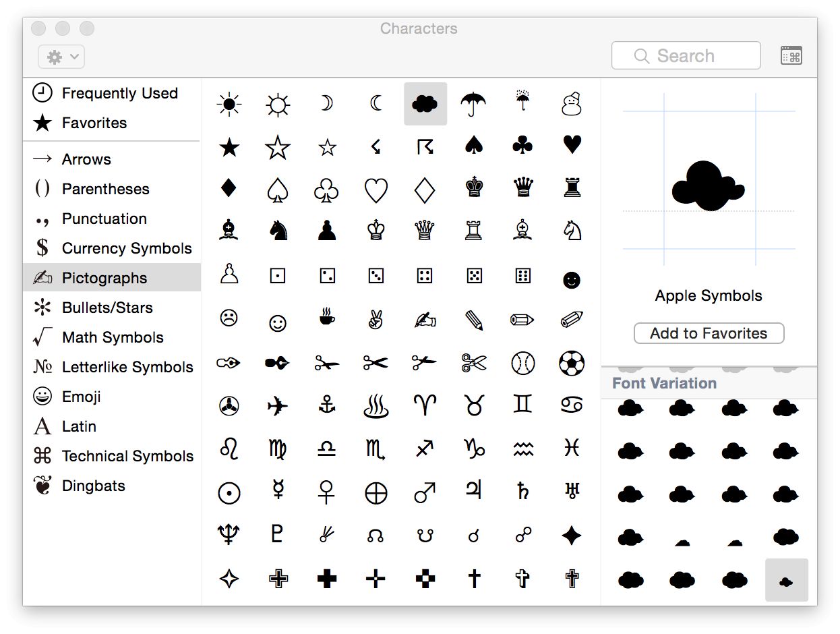This screenshot has width=840, height=634.
Task: Select the Pictographs category
Action: 112,278
